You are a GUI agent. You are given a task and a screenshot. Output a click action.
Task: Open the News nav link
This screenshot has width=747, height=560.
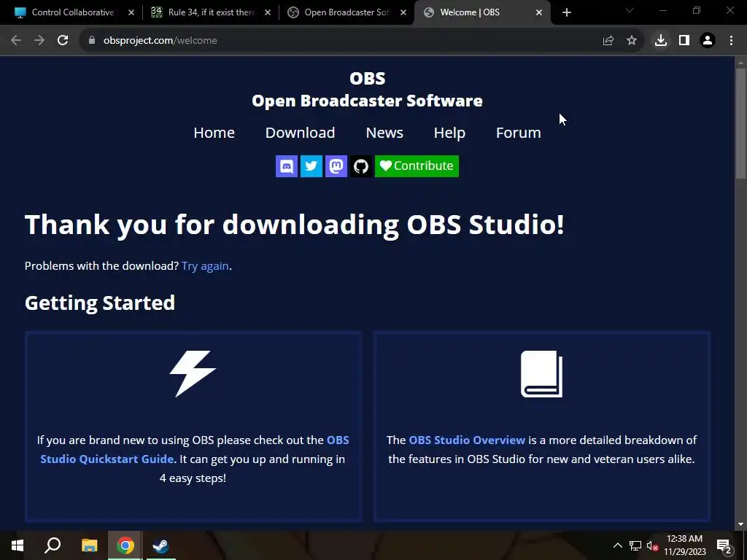coord(384,133)
